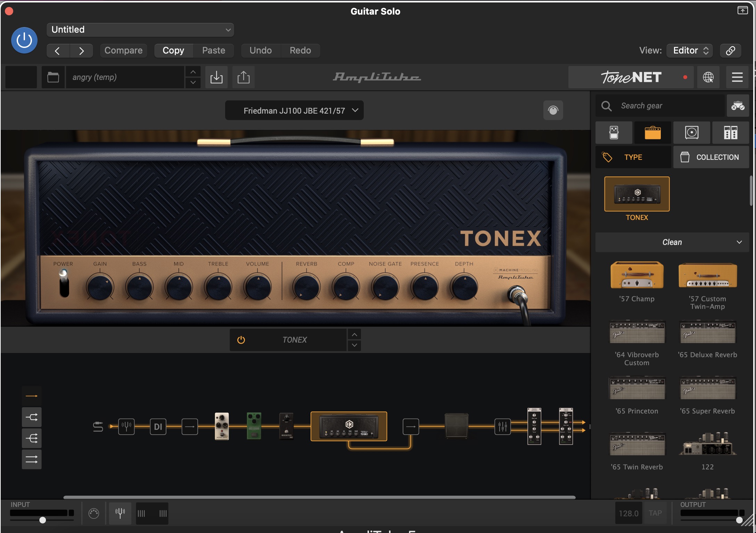Expand the Clean category dropdown
Screen dimensions: 756x533
coord(672,242)
